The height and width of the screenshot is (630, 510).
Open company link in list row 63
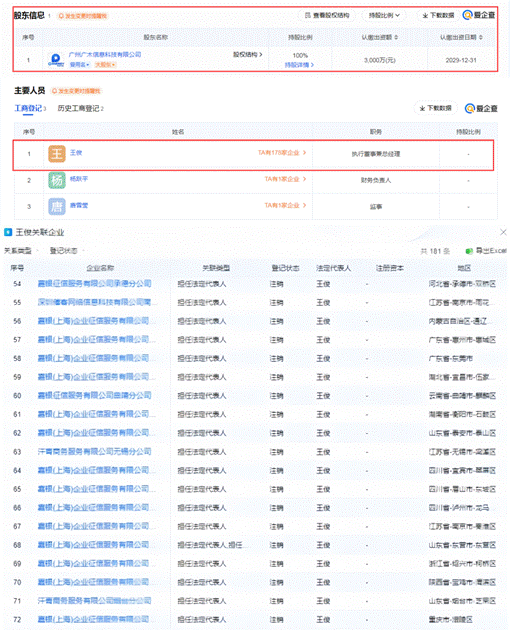[x=94, y=452]
